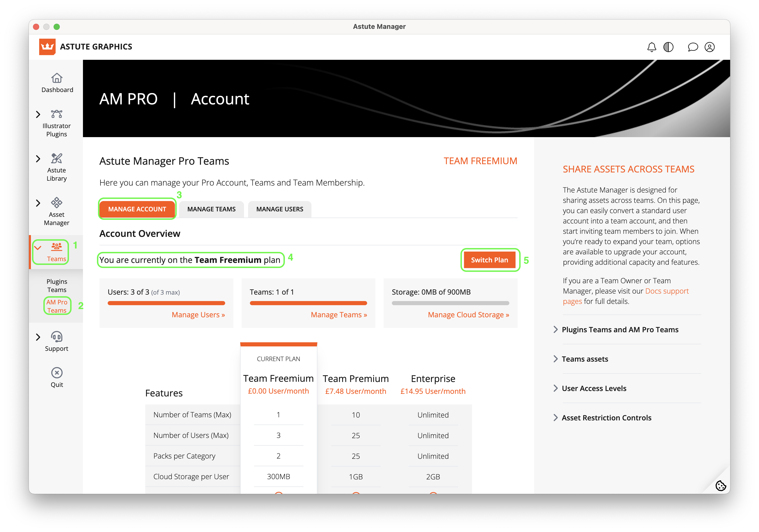This screenshot has width=759, height=532.
Task: Open the user profile icon
Action: click(710, 47)
